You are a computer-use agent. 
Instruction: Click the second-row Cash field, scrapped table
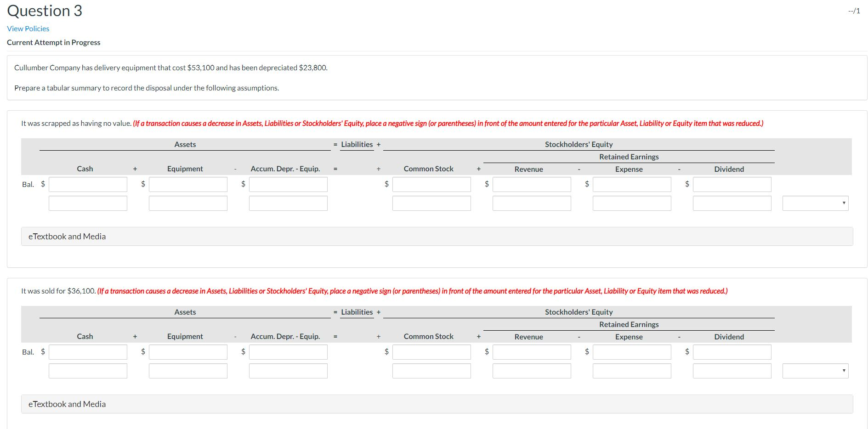coord(87,203)
